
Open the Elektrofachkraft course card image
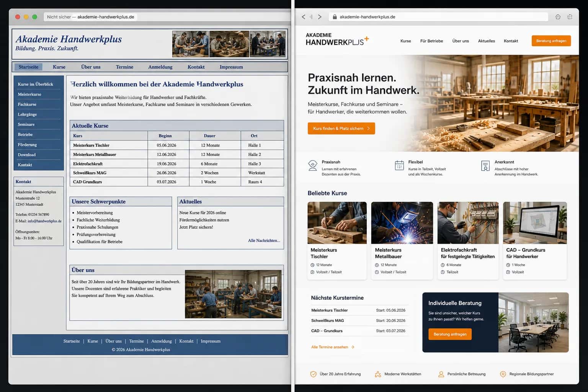click(468, 223)
